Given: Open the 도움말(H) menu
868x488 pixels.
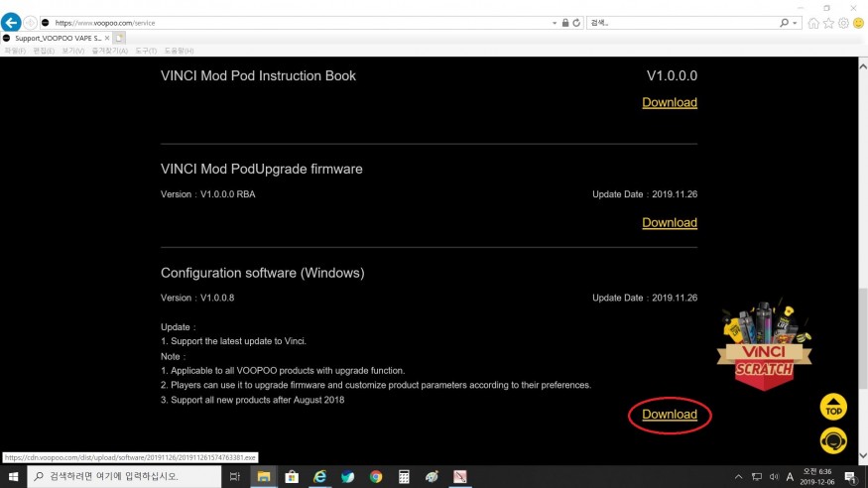Looking at the screenshot, I should [x=179, y=51].
